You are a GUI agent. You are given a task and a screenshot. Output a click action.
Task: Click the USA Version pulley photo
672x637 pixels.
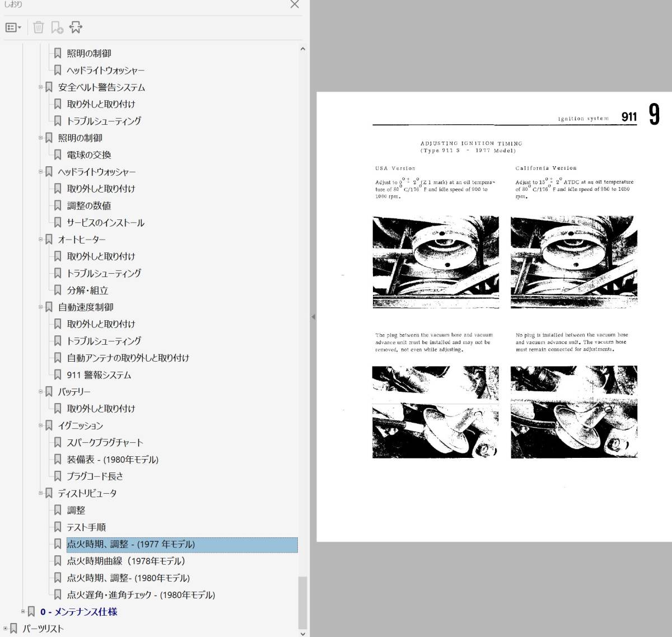tap(436, 262)
